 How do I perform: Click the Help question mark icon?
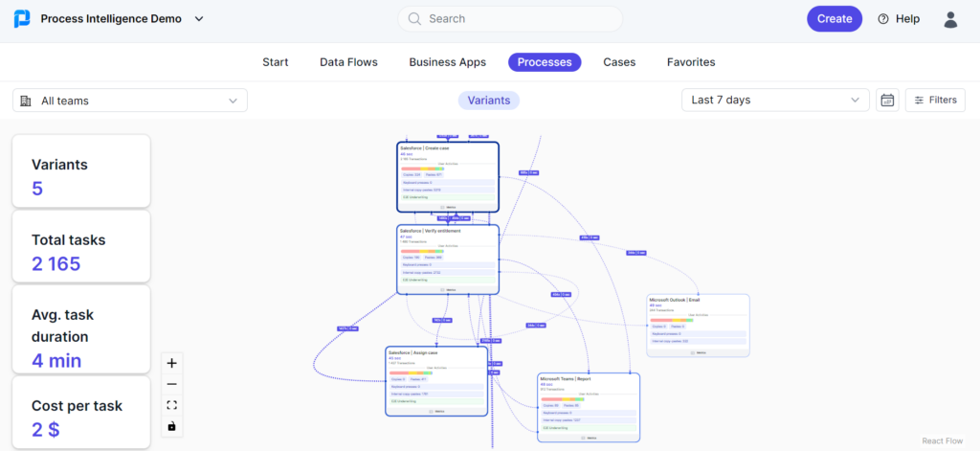pos(883,19)
